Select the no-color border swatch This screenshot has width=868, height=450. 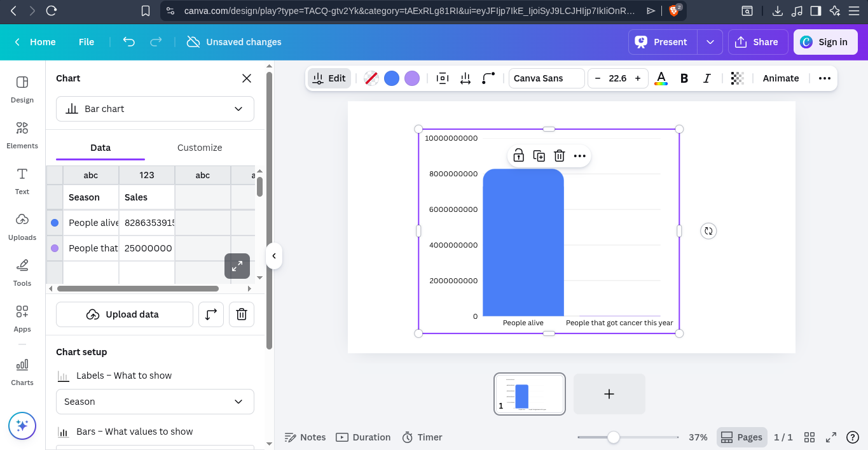[371, 78]
